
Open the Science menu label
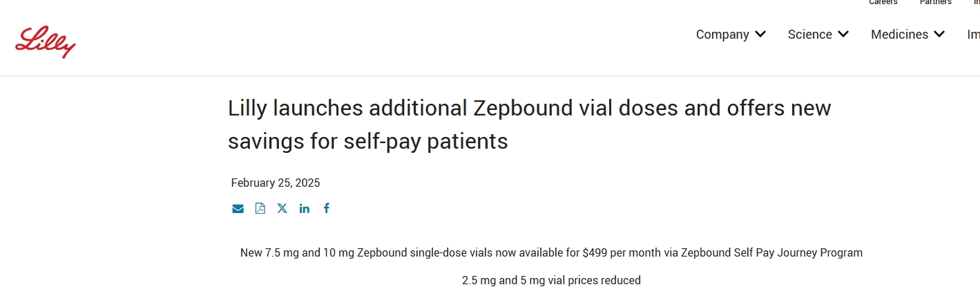coord(809,35)
